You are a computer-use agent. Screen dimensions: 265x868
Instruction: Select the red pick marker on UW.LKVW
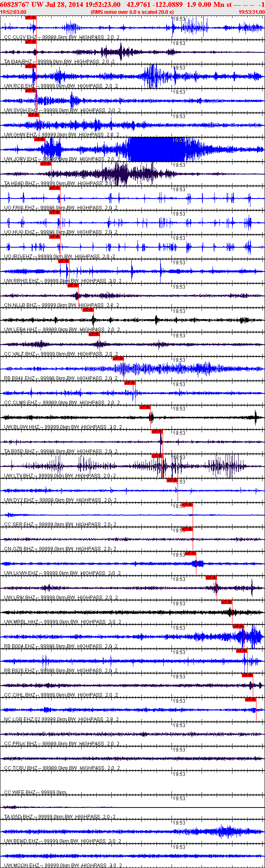coord(191,553)
